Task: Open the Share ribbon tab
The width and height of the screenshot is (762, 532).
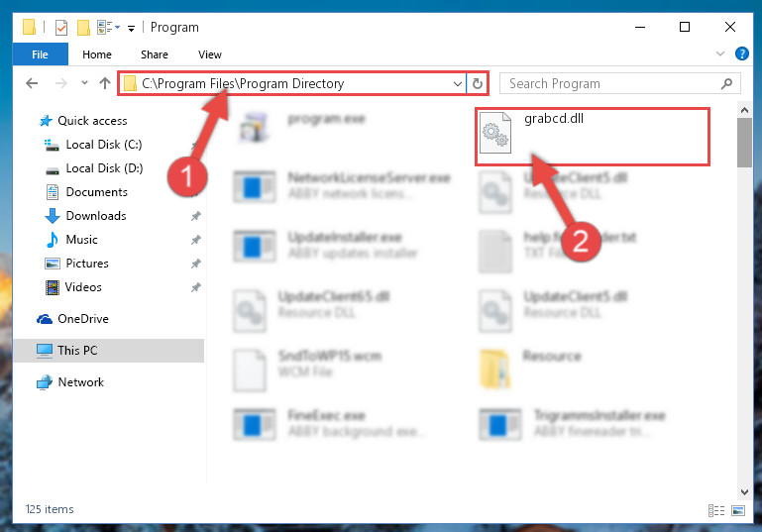Action: point(154,54)
